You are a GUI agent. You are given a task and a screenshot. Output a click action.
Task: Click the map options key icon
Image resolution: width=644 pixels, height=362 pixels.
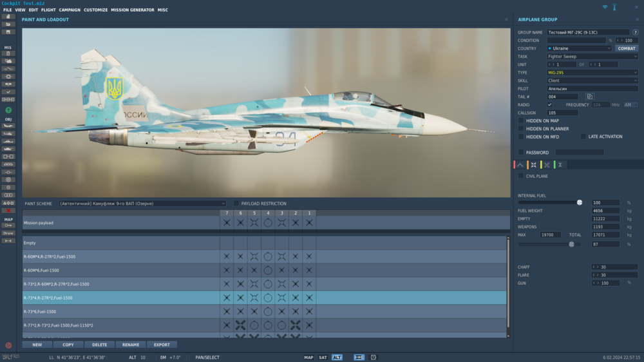point(8,225)
